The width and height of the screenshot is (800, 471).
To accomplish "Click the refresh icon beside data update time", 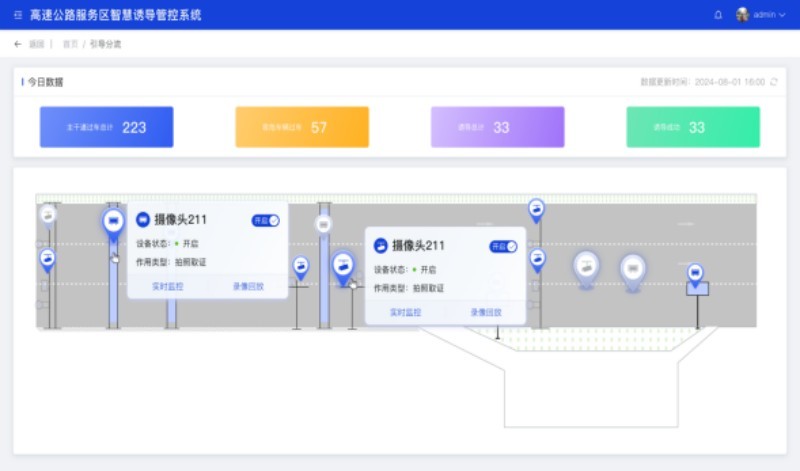I will [x=773, y=81].
